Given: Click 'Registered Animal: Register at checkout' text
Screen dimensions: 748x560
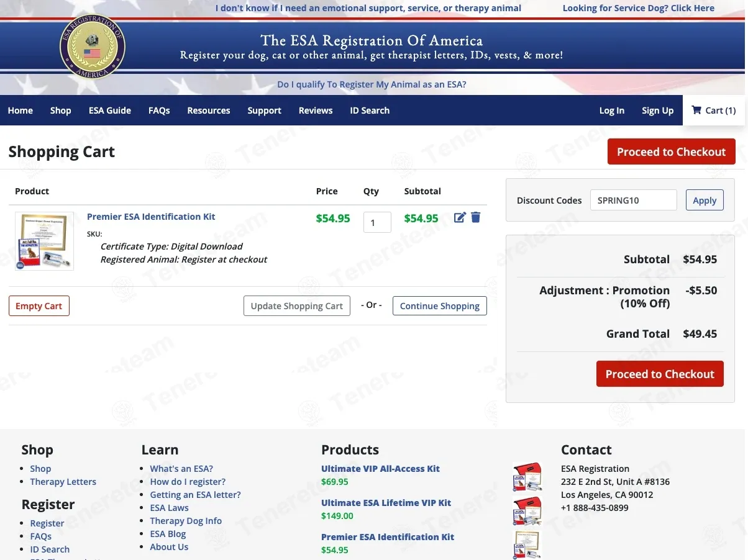Looking at the screenshot, I should point(184,260).
